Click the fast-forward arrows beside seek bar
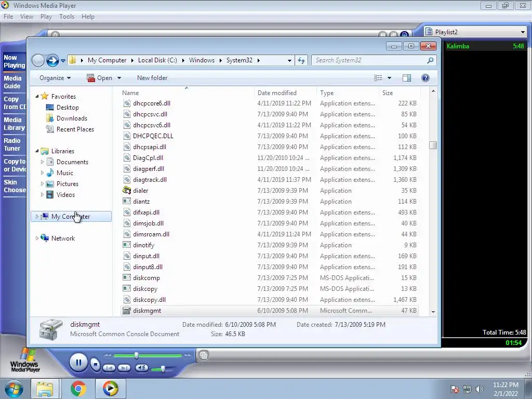Viewport: 532px width, 399px height. [x=188, y=355]
